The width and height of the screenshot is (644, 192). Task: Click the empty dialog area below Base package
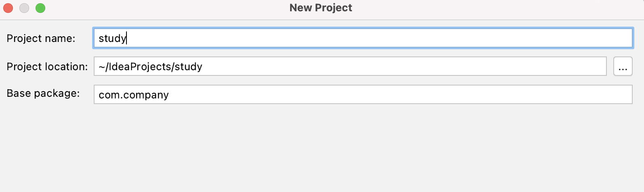(x=322, y=149)
